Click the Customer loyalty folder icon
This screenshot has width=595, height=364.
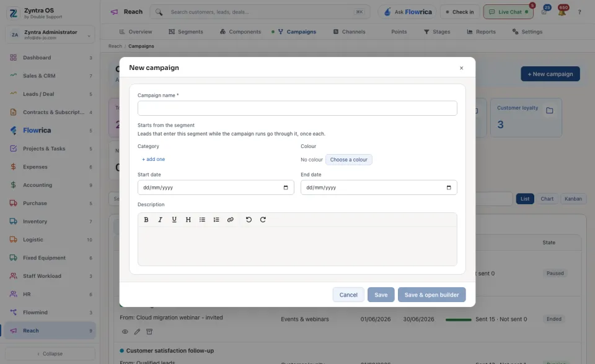[x=550, y=110]
